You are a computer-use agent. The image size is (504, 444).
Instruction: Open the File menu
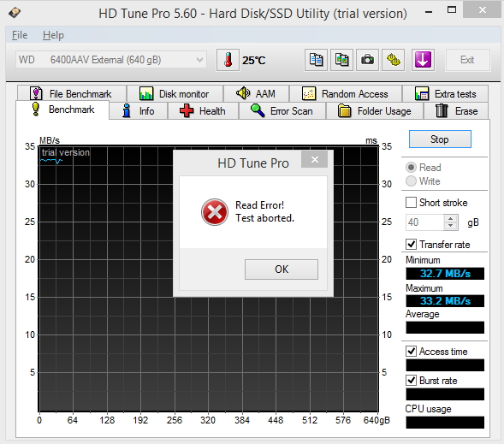[20, 35]
